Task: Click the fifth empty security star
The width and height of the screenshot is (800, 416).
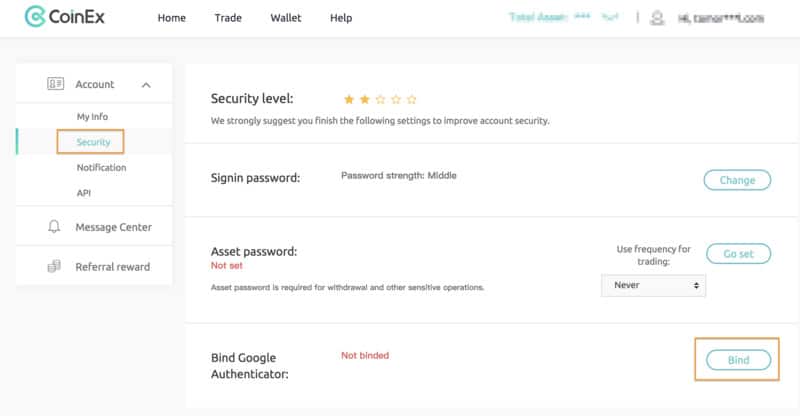Action: click(412, 99)
